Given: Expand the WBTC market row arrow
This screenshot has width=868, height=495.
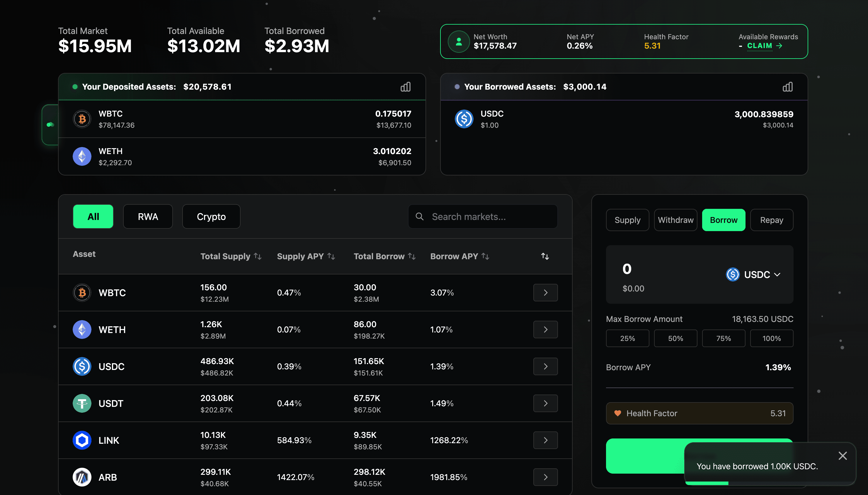Looking at the screenshot, I should [545, 292].
